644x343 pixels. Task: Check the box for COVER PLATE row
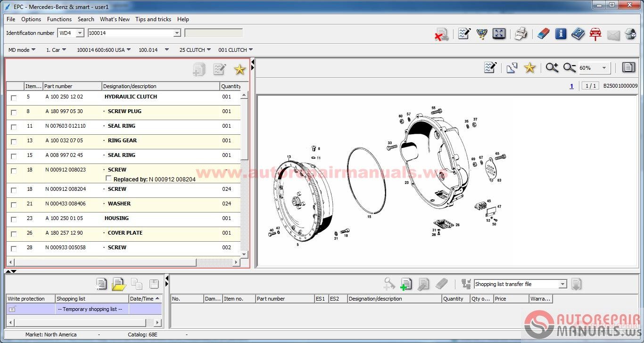tap(14, 234)
